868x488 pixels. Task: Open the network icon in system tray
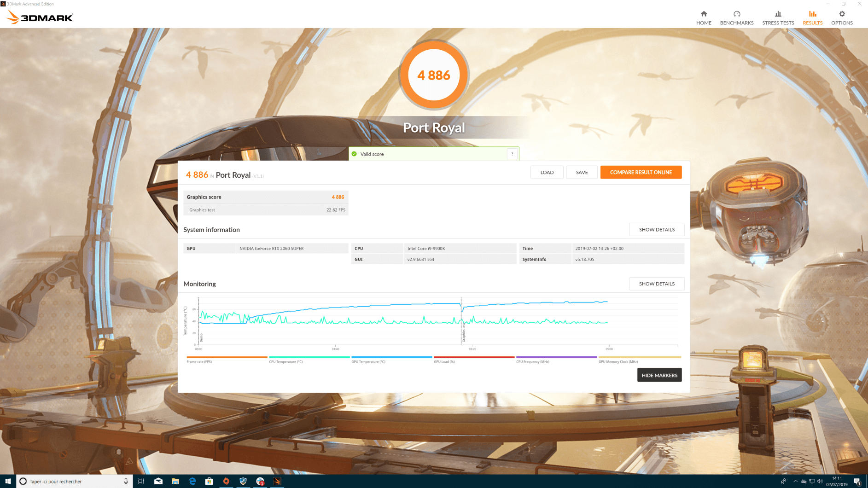point(812,481)
